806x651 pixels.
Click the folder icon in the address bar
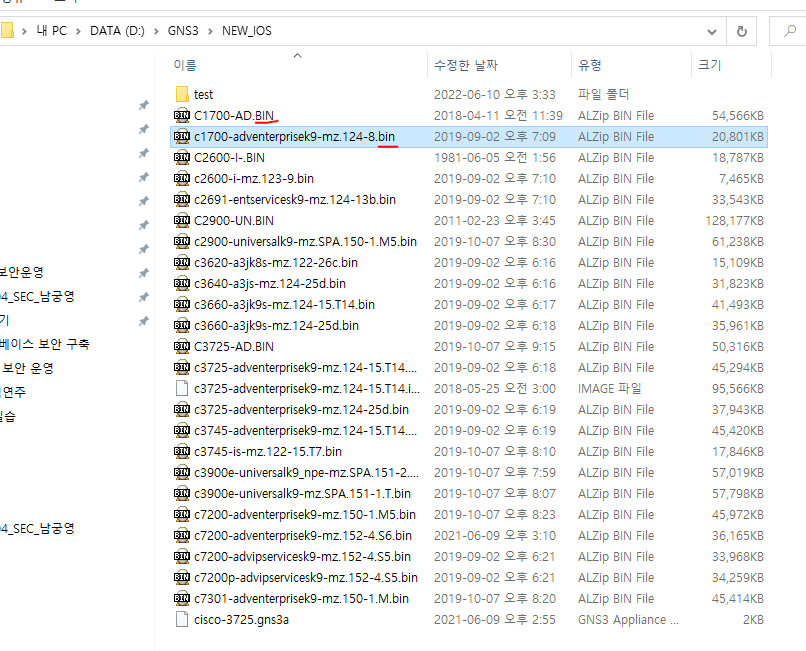(x=7, y=30)
